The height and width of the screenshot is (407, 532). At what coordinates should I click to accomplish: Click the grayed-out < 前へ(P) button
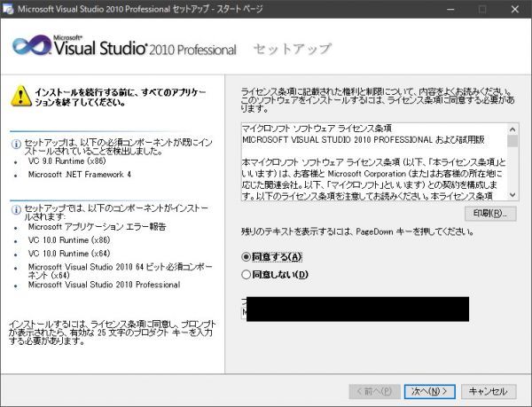point(374,391)
